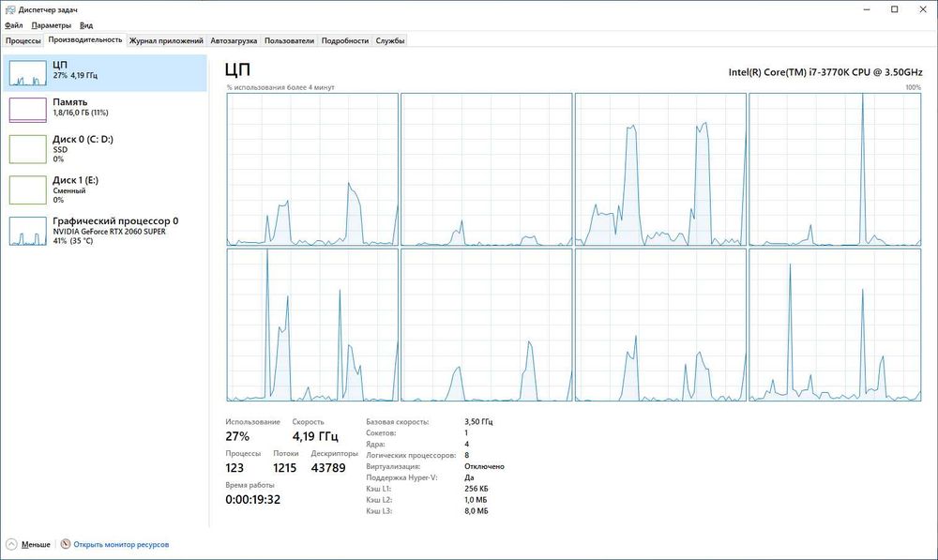Click the Меньше button label
This screenshot has height=560, width=938.
pyautogui.click(x=36, y=544)
